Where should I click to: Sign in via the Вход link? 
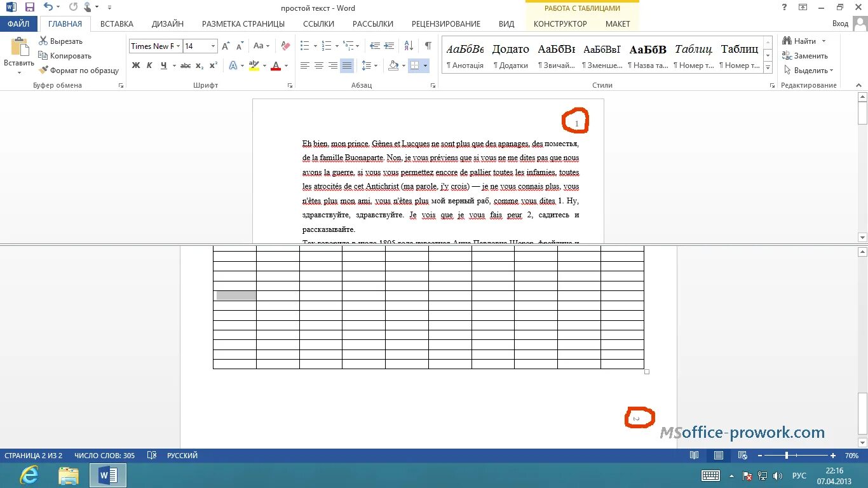(840, 24)
